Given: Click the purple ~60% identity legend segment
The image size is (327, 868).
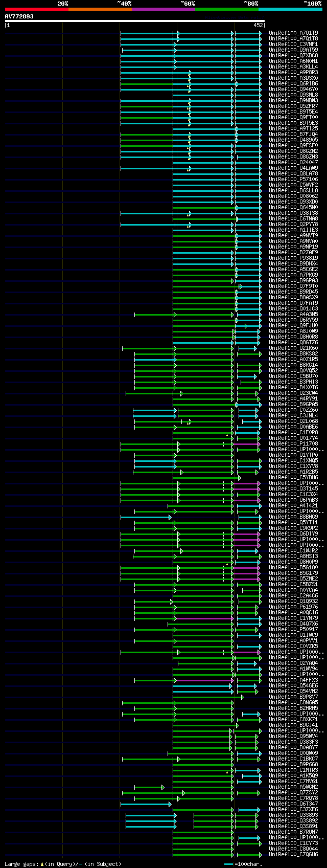Looking at the screenshot, I should pos(163,9).
